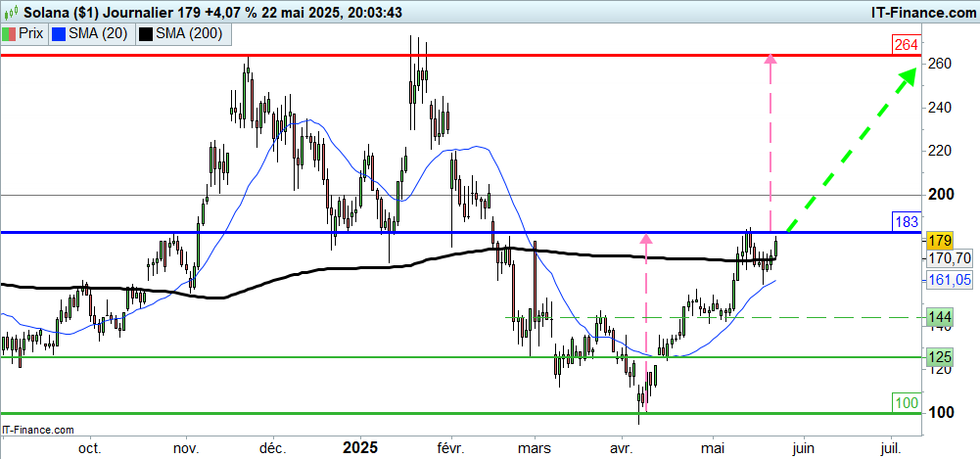Viewport: 980px width, 459px height.
Task: Click the 161,05 SMA 20 value label
Action: (x=948, y=280)
